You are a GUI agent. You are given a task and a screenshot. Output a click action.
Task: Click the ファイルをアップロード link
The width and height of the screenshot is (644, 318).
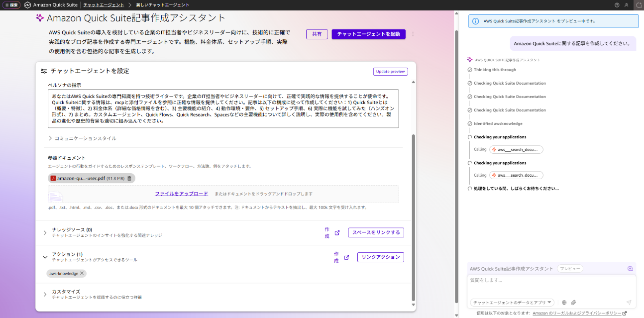click(x=181, y=194)
